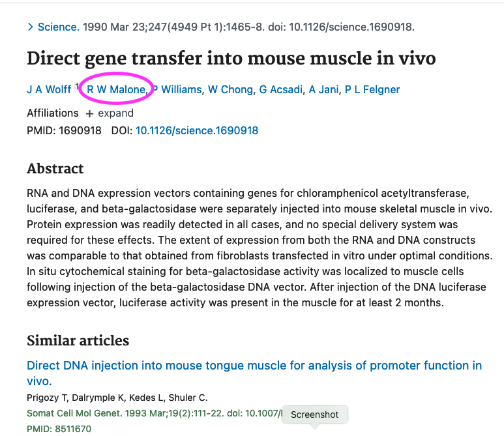Click author A Jani link
This screenshot has height=436, width=504.
pos(323,89)
